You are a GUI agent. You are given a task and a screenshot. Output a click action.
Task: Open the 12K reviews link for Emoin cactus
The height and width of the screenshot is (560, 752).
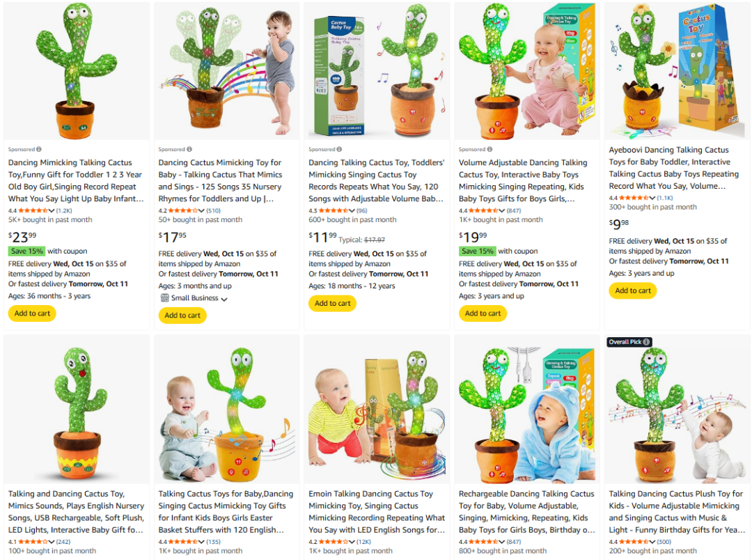click(363, 542)
